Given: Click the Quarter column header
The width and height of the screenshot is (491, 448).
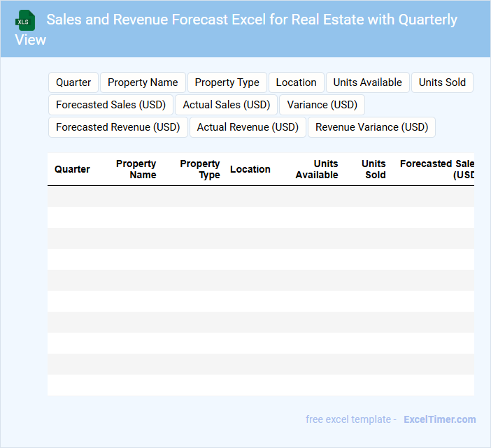Looking at the screenshot, I should click(x=72, y=169).
